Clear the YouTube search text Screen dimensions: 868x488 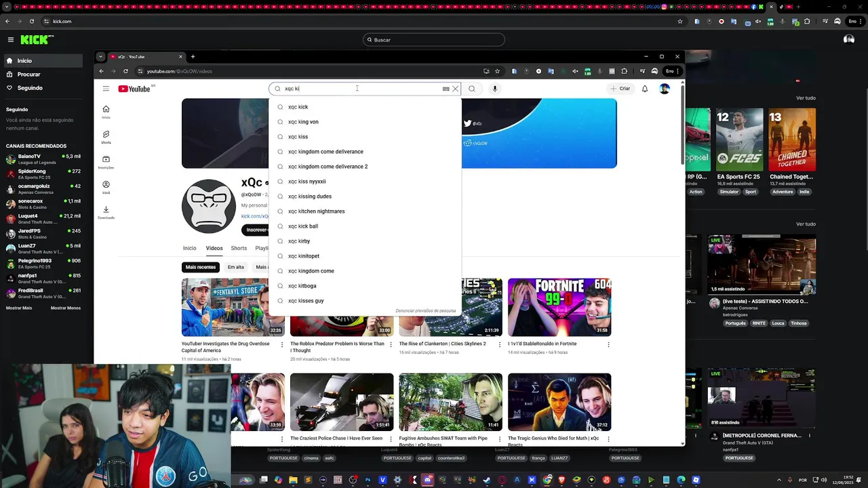[x=455, y=89]
